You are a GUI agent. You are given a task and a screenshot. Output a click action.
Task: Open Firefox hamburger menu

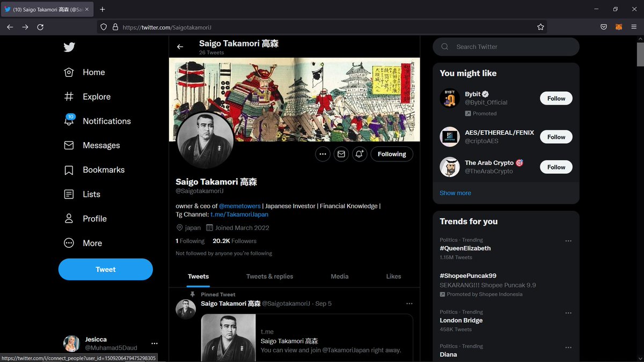tap(634, 27)
